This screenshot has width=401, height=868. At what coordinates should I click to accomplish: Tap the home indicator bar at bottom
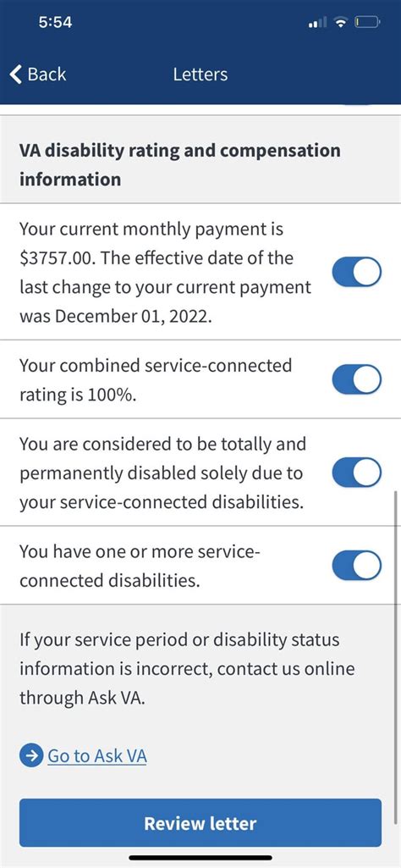point(200,858)
